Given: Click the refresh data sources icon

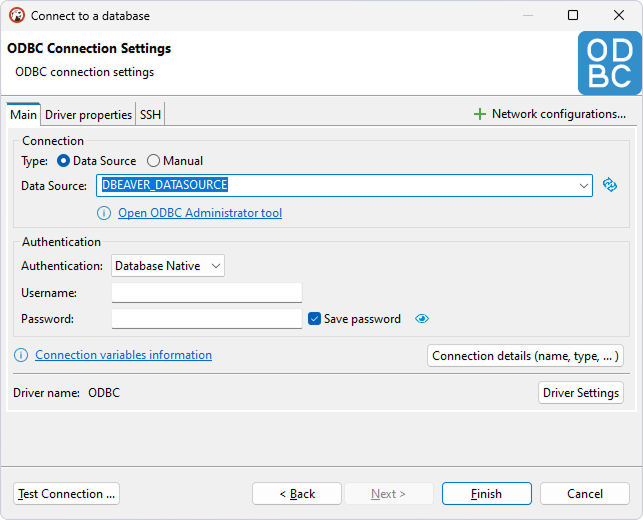Looking at the screenshot, I should [611, 185].
